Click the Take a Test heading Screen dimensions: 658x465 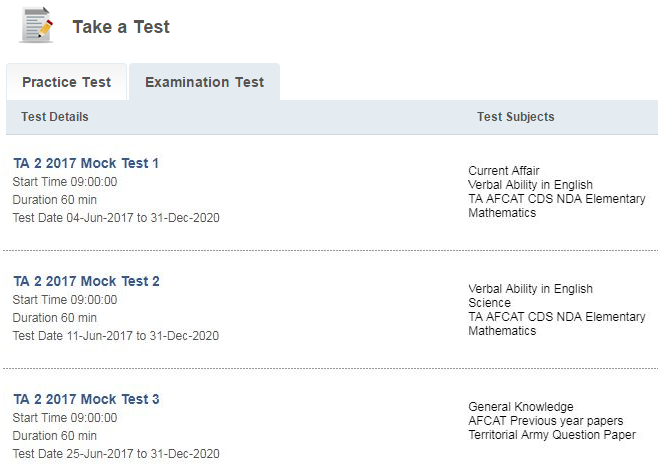pos(121,27)
